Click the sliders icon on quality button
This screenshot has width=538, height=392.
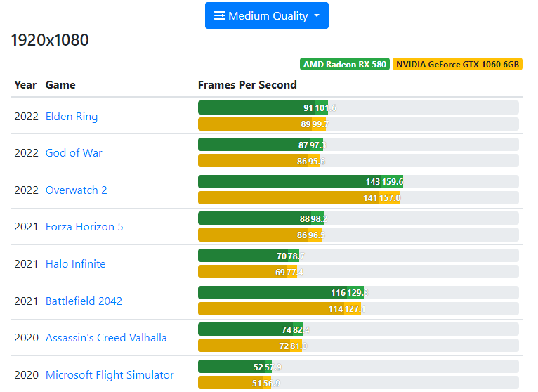tap(220, 15)
